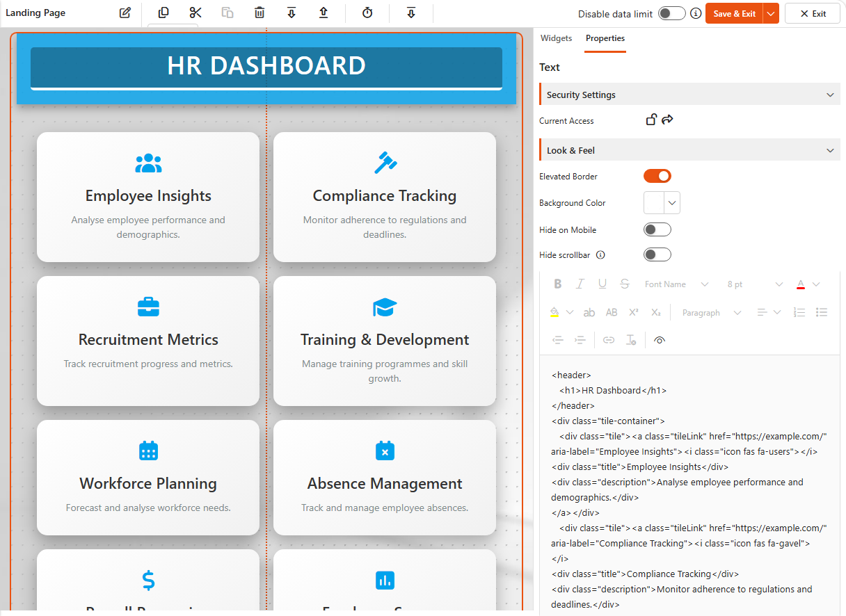Click the greyed-out paste icon

pos(228,13)
